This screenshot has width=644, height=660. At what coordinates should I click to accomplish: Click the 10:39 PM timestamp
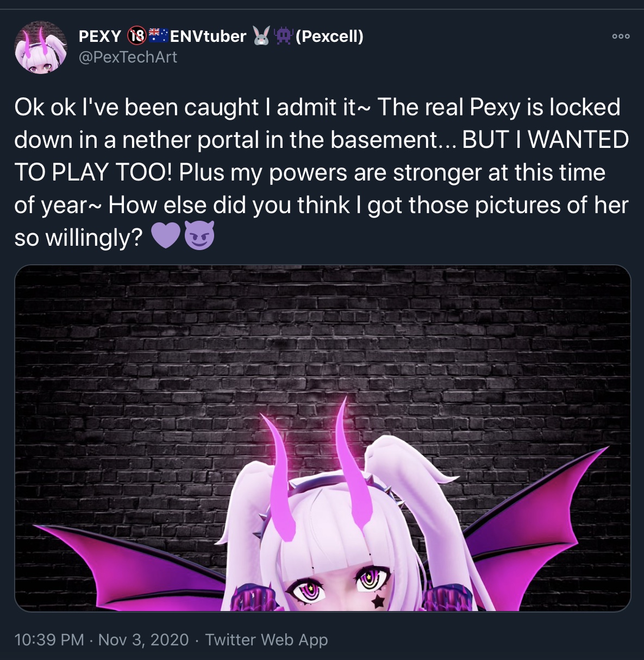point(49,639)
